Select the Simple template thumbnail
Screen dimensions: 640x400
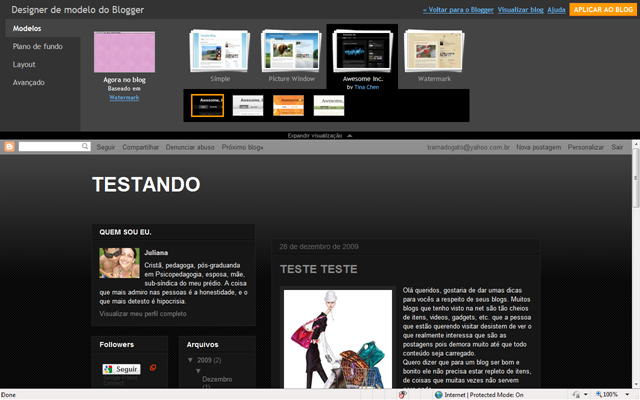point(220,51)
